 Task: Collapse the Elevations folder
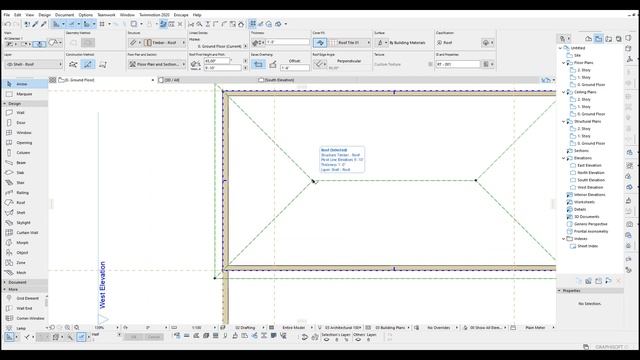click(x=564, y=158)
